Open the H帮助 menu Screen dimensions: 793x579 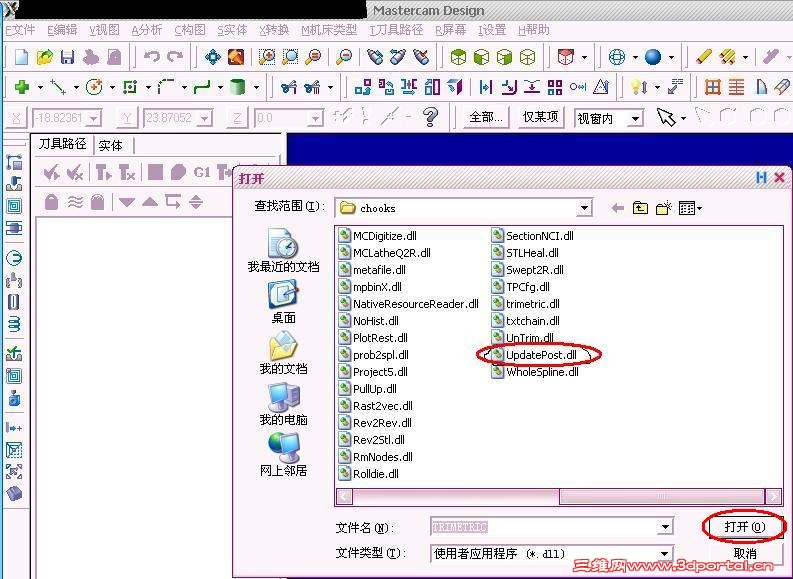click(x=534, y=30)
